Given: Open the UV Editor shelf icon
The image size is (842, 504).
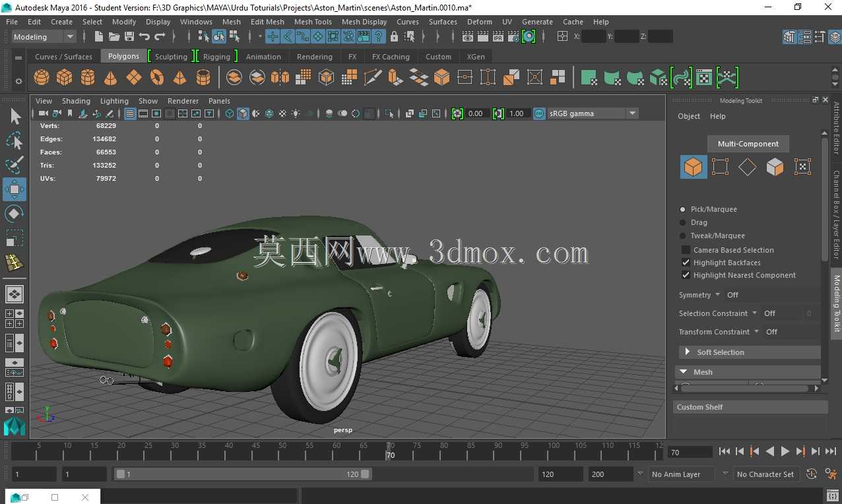Looking at the screenshot, I should [x=704, y=78].
